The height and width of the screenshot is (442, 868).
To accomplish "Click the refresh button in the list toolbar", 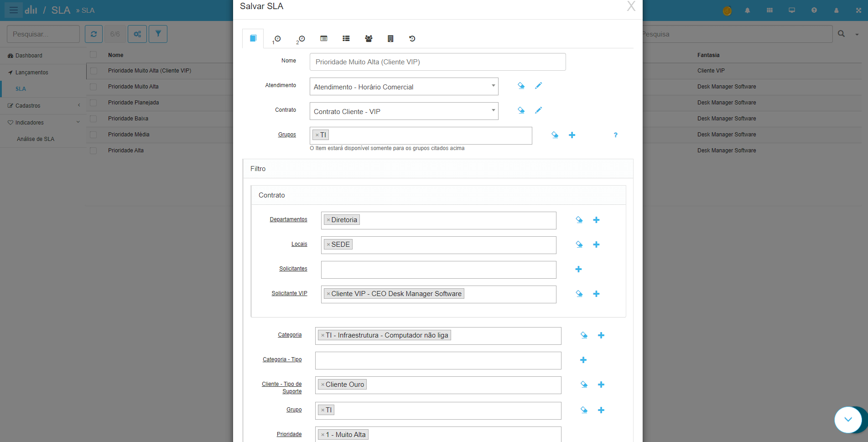I will click(x=94, y=34).
